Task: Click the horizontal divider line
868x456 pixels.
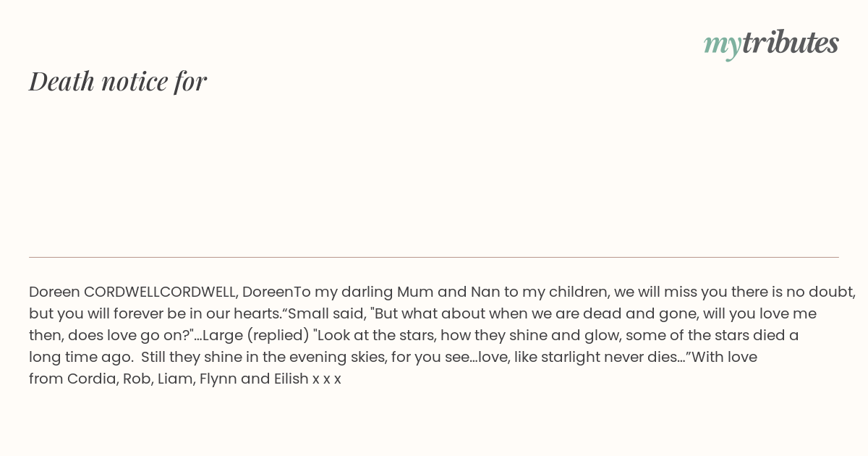Action: pos(434,257)
